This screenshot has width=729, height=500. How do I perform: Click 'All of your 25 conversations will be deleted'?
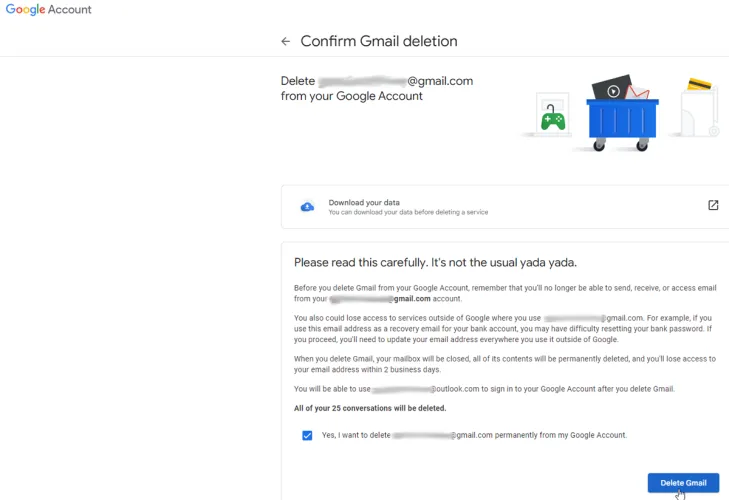click(x=370, y=408)
